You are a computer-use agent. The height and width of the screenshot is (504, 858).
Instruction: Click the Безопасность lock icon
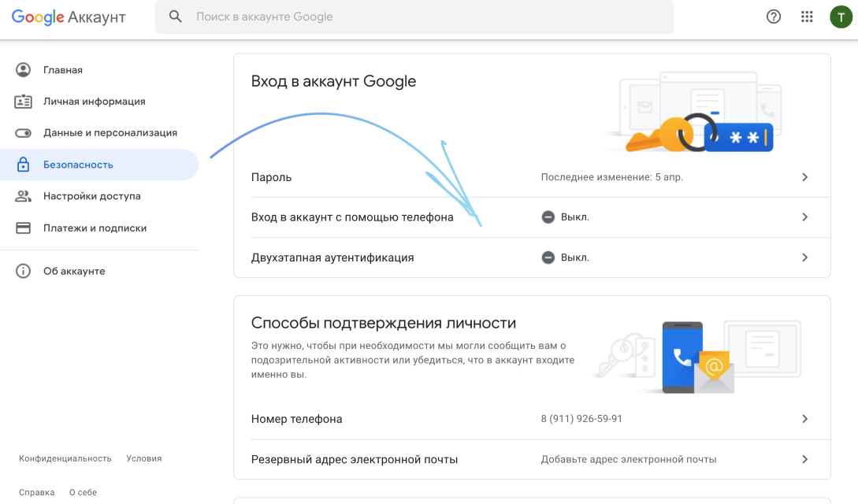(23, 165)
